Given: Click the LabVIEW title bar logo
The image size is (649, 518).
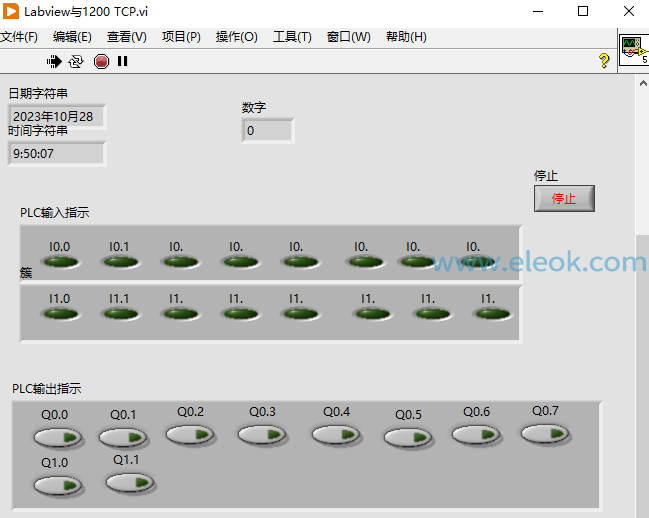Looking at the screenshot, I should tap(11, 11).
